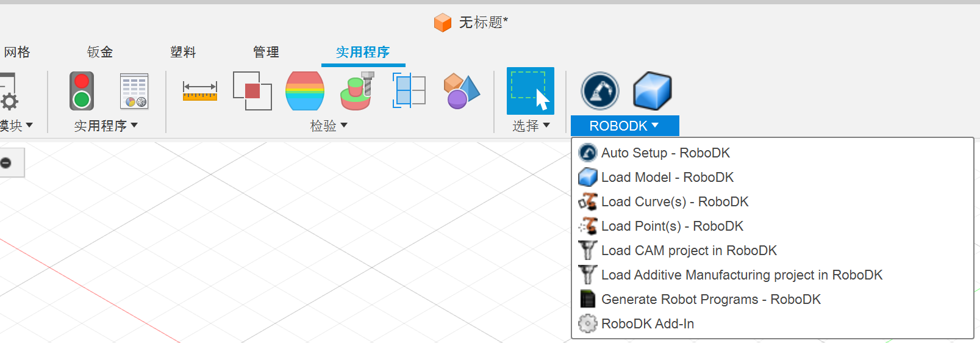980x343 pixels.
Task: Switch to the 管理 tab
Action: tap(266, 52)
